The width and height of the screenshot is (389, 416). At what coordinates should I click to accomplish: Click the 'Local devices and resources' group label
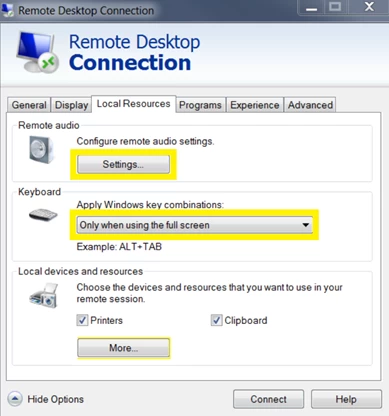(80, 271)
